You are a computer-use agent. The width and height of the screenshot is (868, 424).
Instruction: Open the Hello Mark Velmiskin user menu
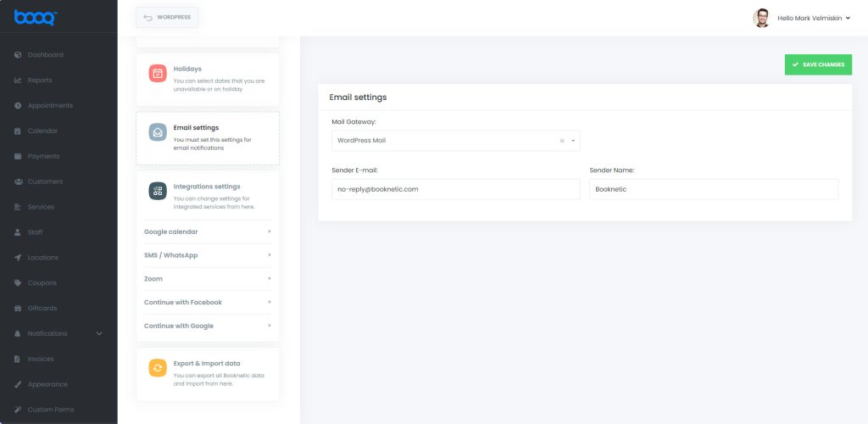(813, 18)
